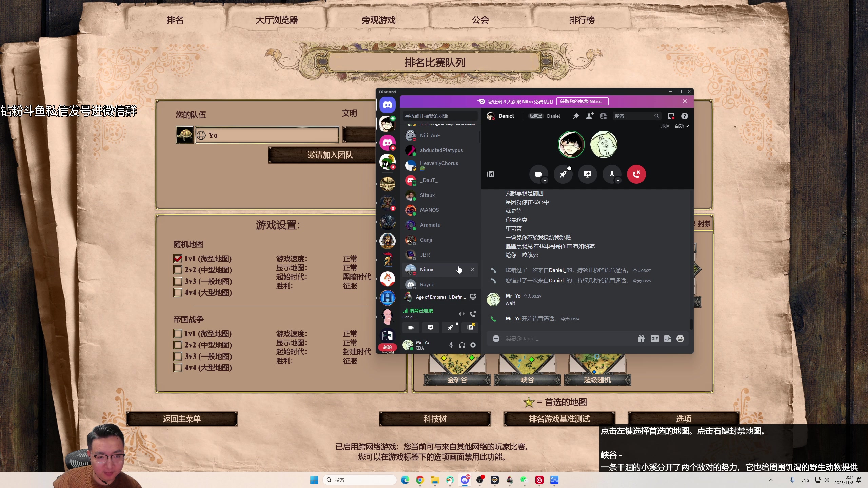868x488 pixels.
Task: Open pinned messages pin icon
Action: pyautogui.click(x=576, y=116)
